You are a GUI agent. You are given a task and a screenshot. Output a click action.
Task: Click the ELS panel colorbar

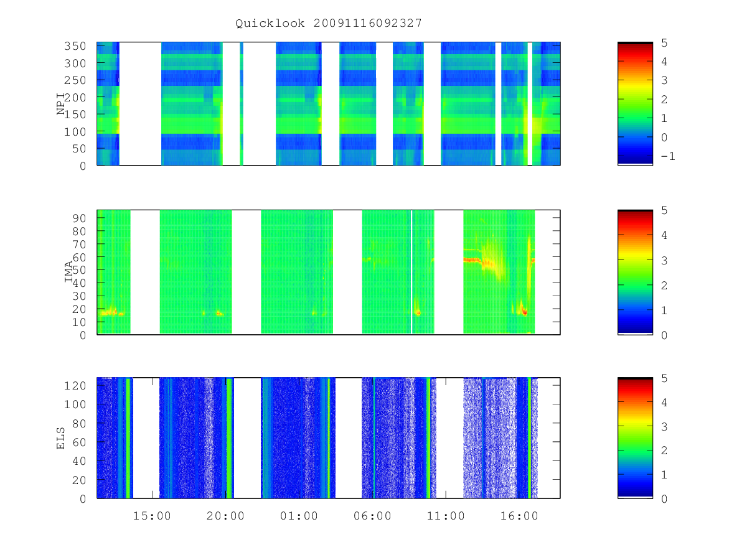(x=635, y=437)
